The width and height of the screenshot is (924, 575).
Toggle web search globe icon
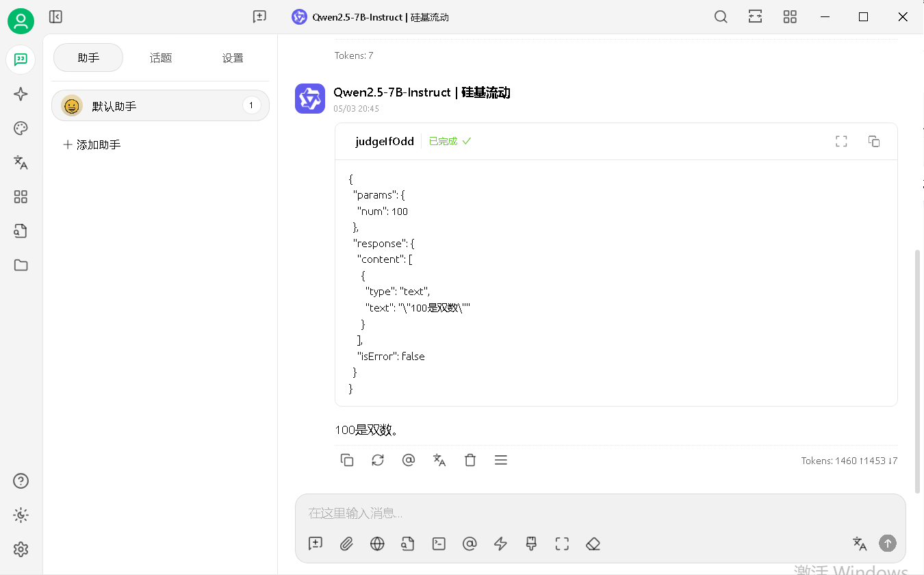377,544
